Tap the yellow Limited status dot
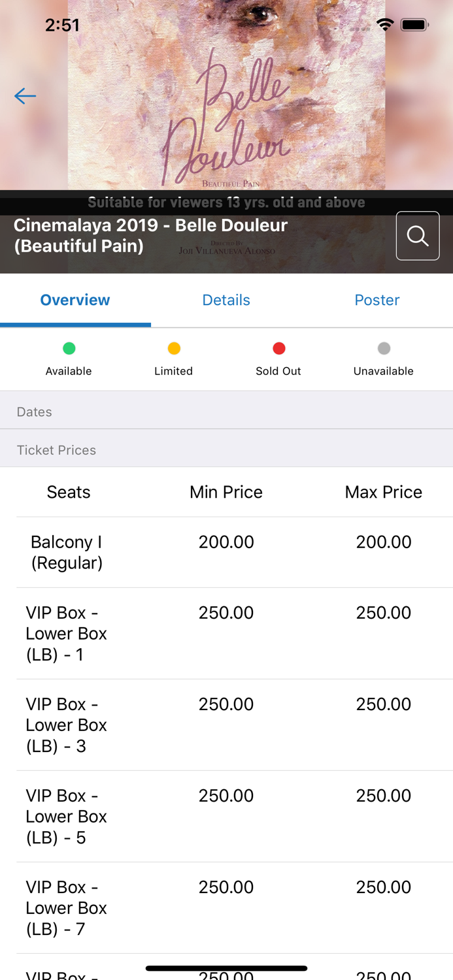The width and height of the screenshot is (453, 980). point(174,348)
